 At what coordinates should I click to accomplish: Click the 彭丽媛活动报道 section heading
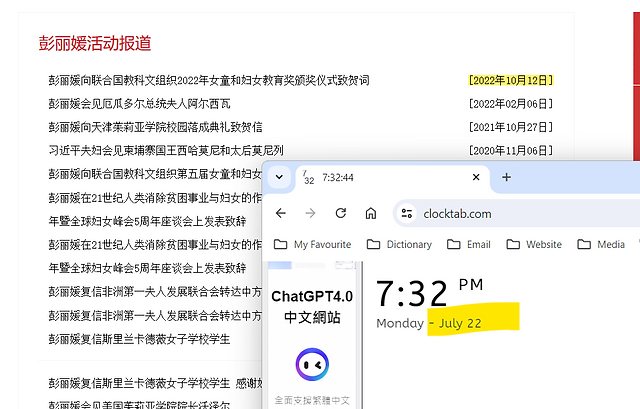pyautogui.click(x=95, y=43)
